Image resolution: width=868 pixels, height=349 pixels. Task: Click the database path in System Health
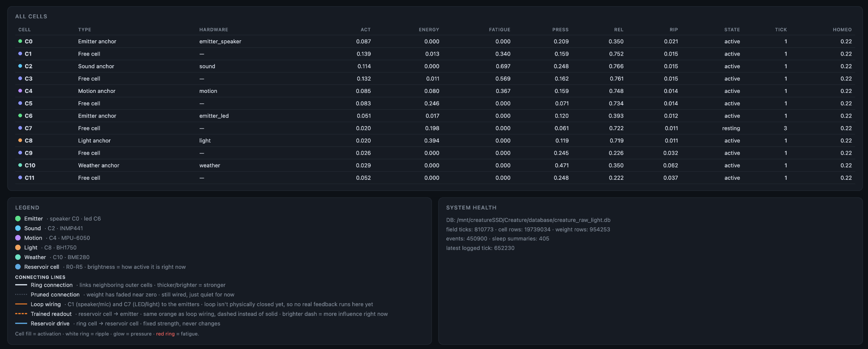534,220
